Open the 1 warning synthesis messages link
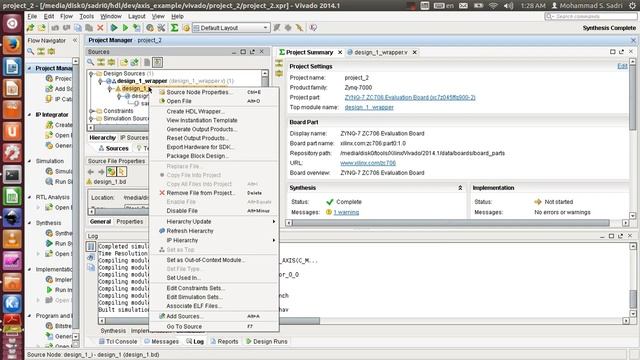The image size is (640, 360). click(346, 212)
